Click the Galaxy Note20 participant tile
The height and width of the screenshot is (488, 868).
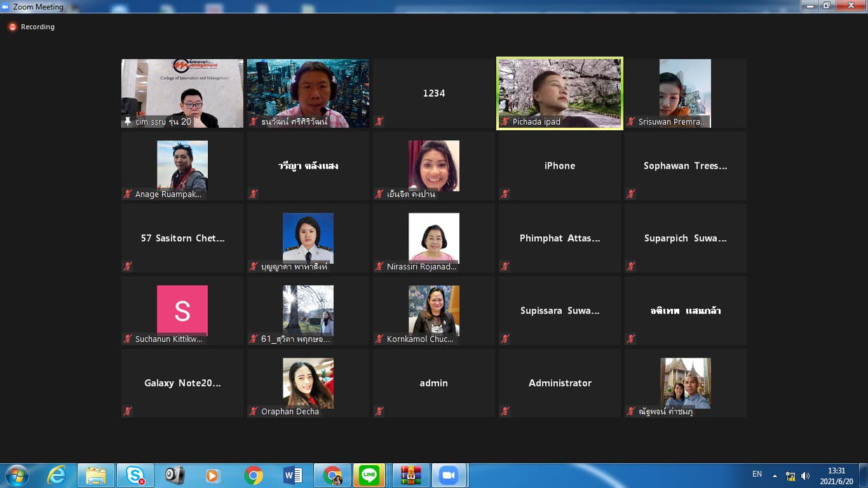[x=182, y=383]
